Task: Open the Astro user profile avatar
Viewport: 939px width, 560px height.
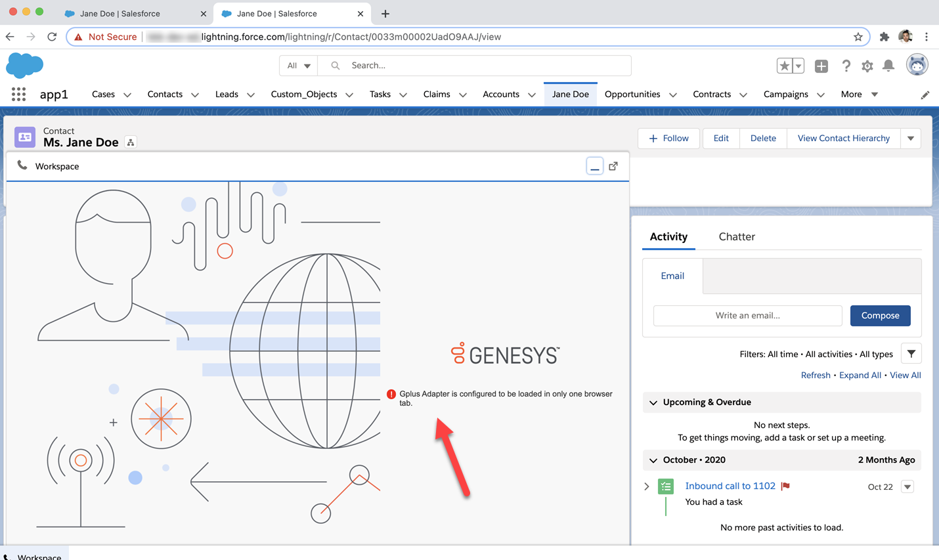Action: pos(917,65)
